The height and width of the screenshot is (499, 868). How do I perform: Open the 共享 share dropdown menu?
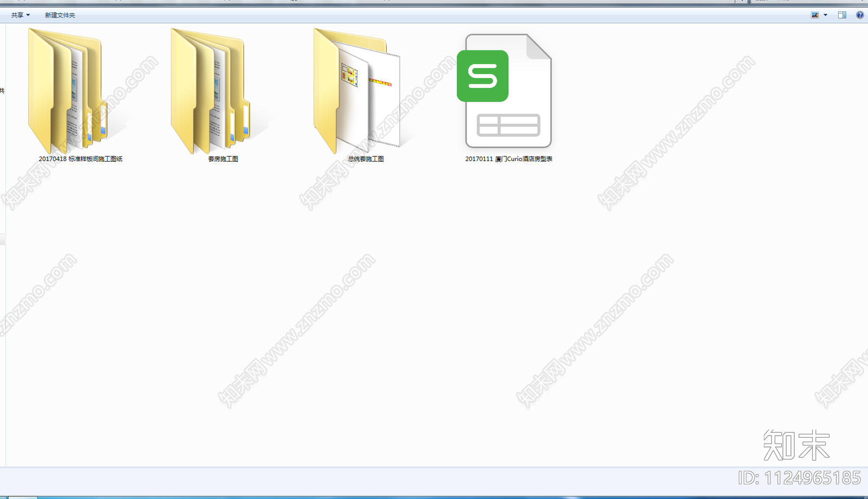click(x=21, y=15)
